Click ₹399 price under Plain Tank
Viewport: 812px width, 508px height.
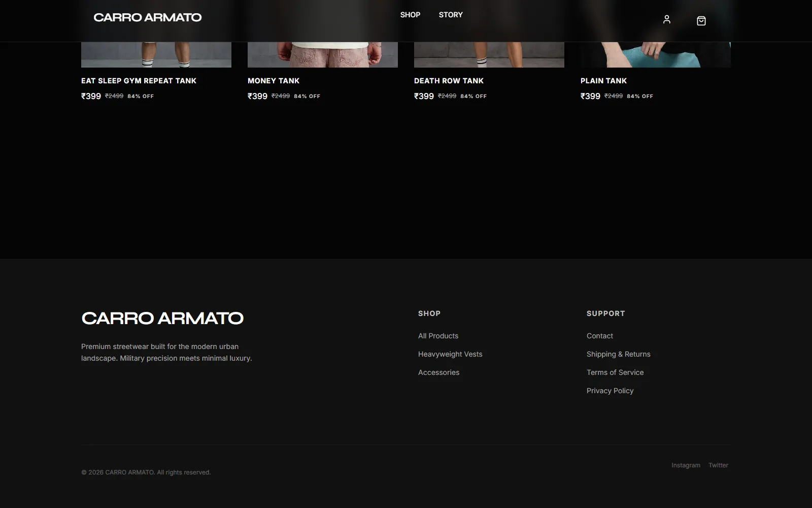[x=590, y=96]
